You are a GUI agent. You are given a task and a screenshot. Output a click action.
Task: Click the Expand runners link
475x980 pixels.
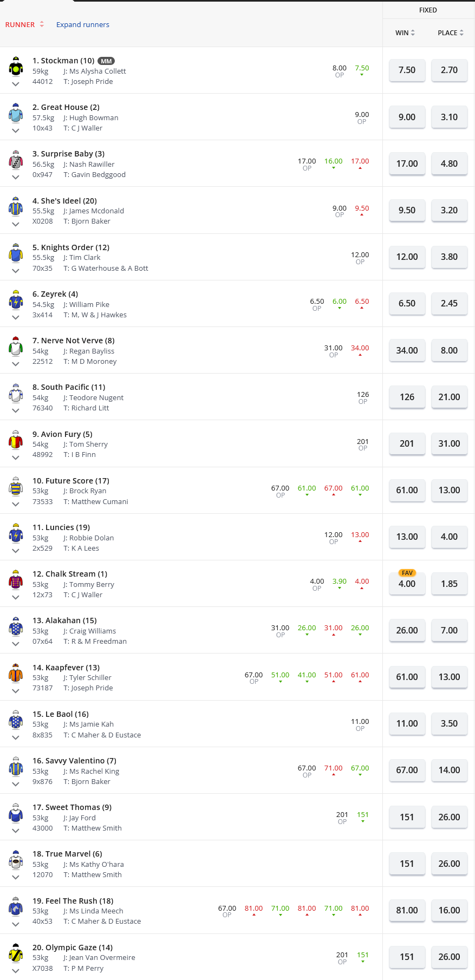(83, 24)
